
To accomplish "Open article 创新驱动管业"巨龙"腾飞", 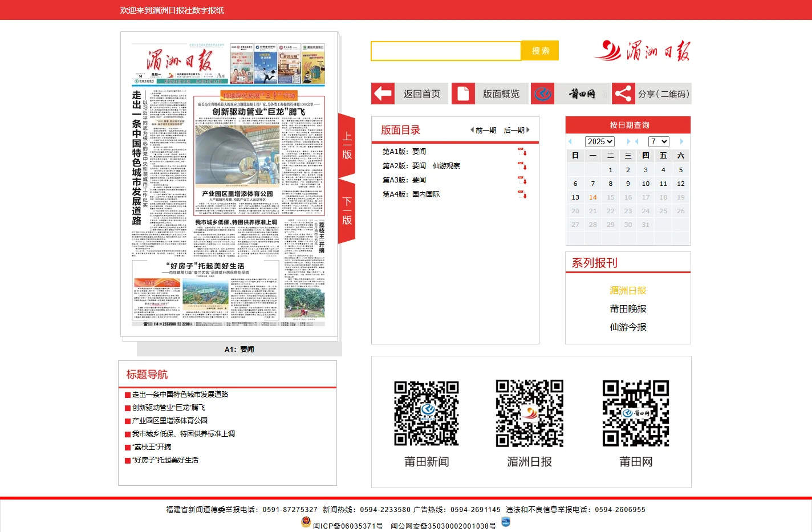I will [169, 408].
